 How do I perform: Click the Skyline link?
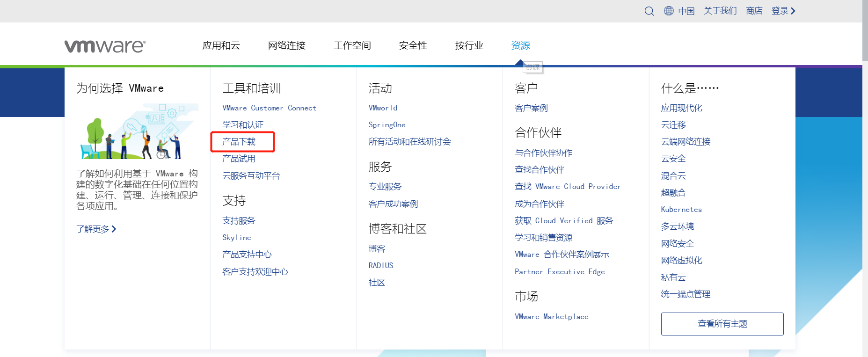coord(237,238)
